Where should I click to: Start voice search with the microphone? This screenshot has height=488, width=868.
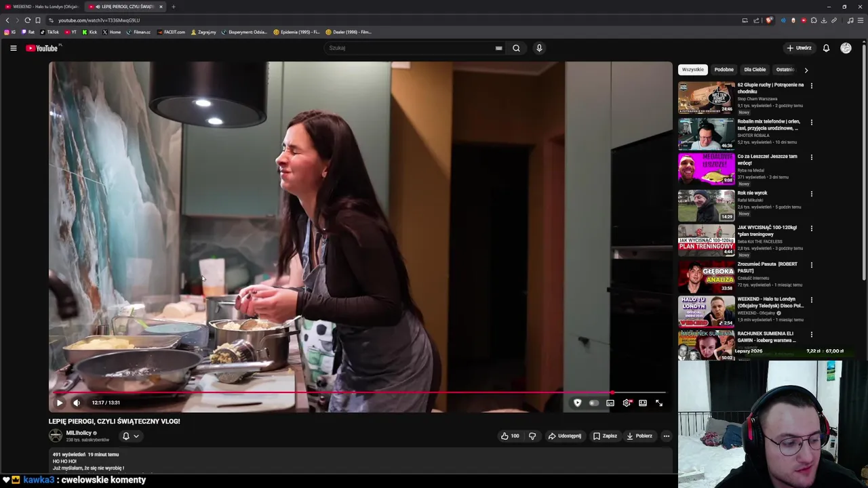coord(539,48)
